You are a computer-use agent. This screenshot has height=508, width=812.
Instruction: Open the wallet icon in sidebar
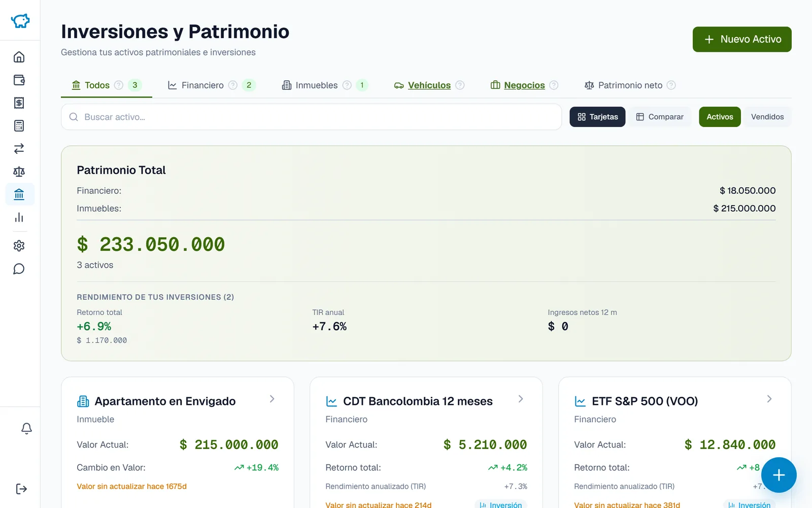click(x=19, y=80)
